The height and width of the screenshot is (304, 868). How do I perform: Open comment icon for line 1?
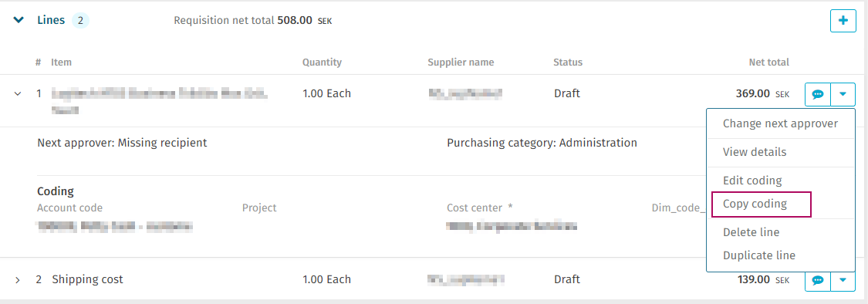pos(818,94)
